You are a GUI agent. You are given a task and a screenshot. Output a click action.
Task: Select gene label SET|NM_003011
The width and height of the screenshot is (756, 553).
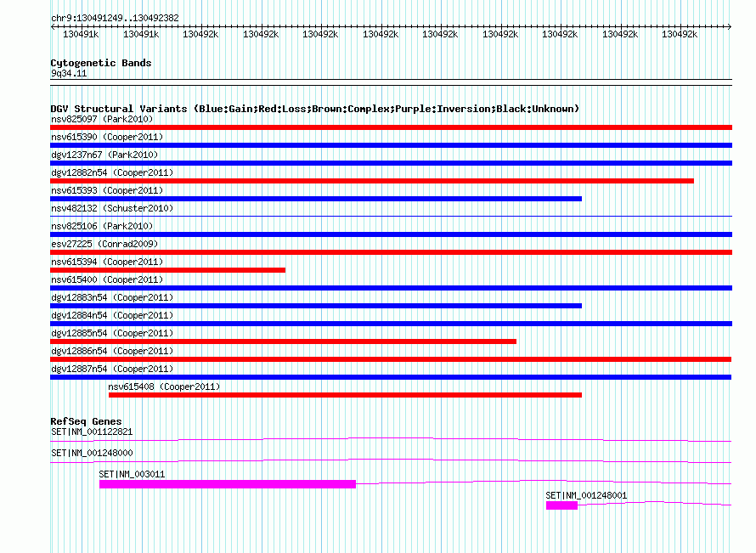point(132,474)
